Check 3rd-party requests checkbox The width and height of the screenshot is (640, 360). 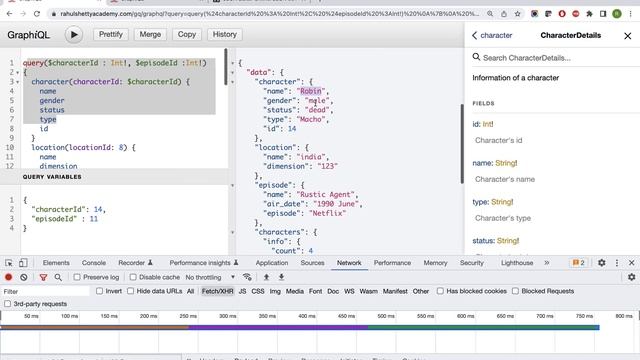7,304
